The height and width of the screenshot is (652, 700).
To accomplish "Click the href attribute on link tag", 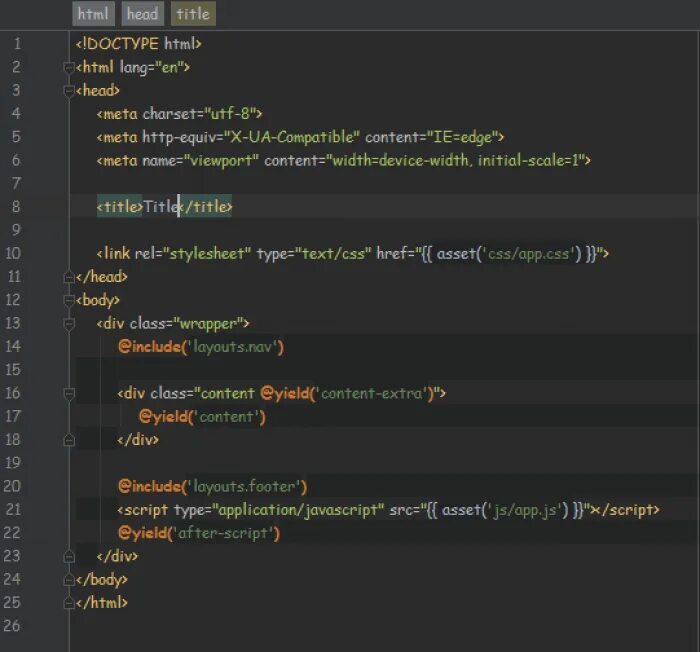I will click(392, 254).
